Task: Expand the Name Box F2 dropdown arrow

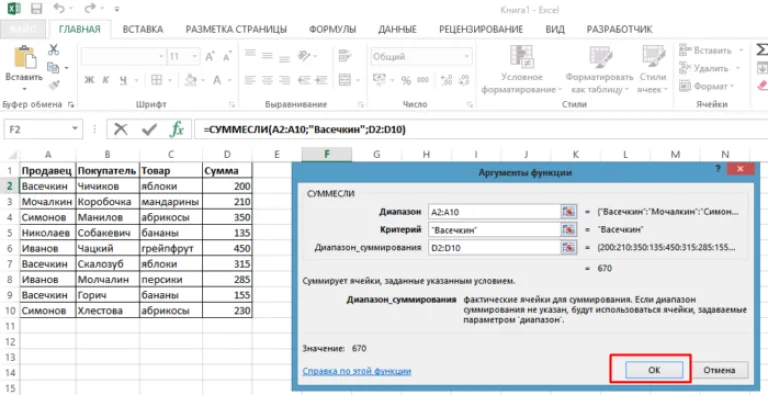Action: click(x=74, y=129)
